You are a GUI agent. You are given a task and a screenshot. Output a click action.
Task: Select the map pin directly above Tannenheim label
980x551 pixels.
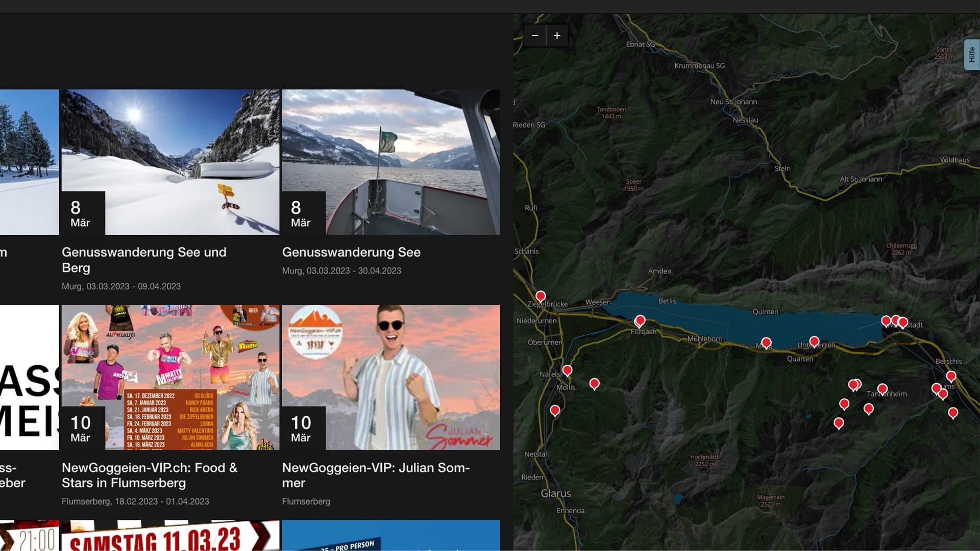[x=882, y=390]
